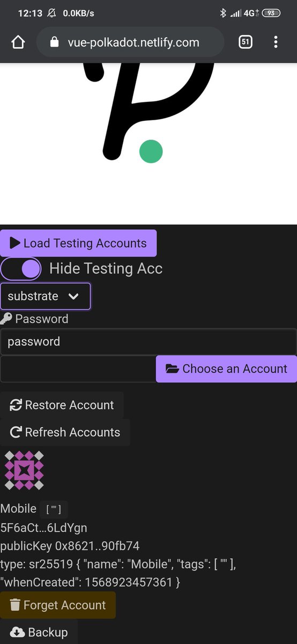Viewport: 297px width, 644px height.
Task: Click the folder icon on Choose an Account
Action: pyautogui.click(x=172, y=369)
